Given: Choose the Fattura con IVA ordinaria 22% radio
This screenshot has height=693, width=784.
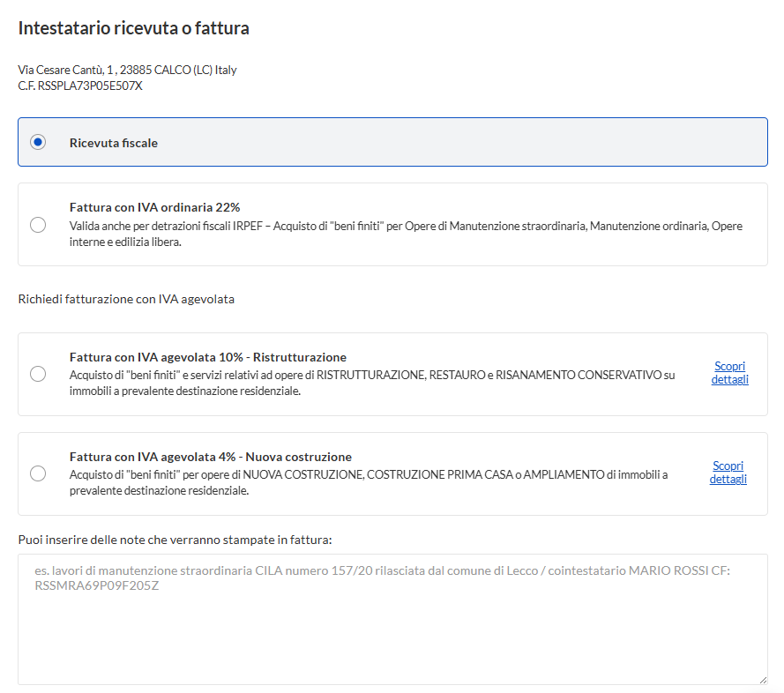Looking at the screenshot, I should tap(38, 225).
